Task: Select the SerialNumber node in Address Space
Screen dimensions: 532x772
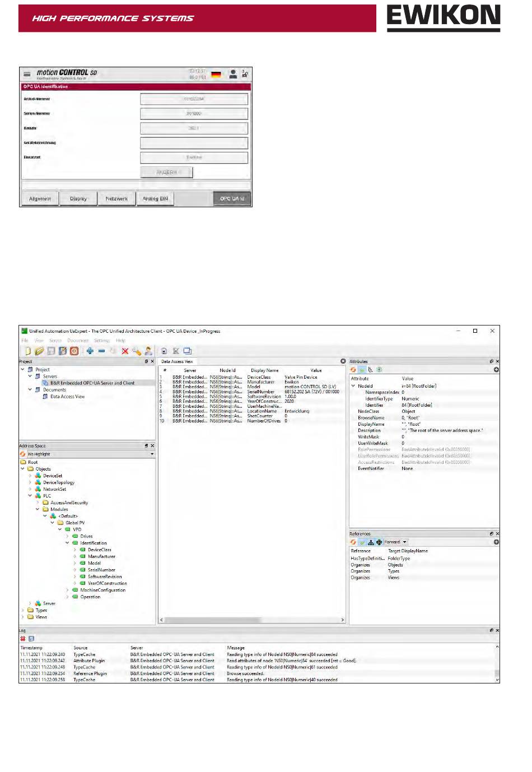Action: click(101, 570)
